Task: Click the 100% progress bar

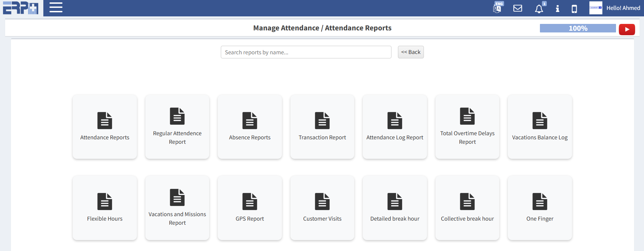Action: (x=577, y=28)
